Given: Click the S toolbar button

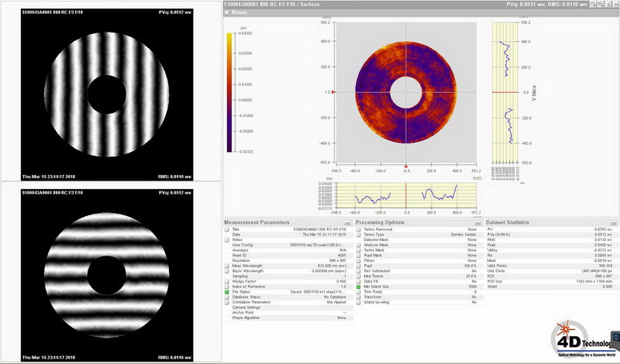Looking at the screenshot, I should pos(608,5).
